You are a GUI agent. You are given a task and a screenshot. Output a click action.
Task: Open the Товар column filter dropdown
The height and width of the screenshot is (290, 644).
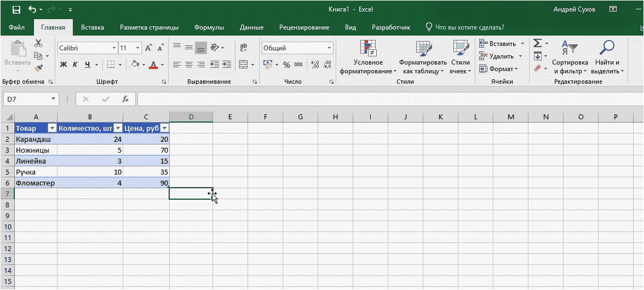[52, 129]
